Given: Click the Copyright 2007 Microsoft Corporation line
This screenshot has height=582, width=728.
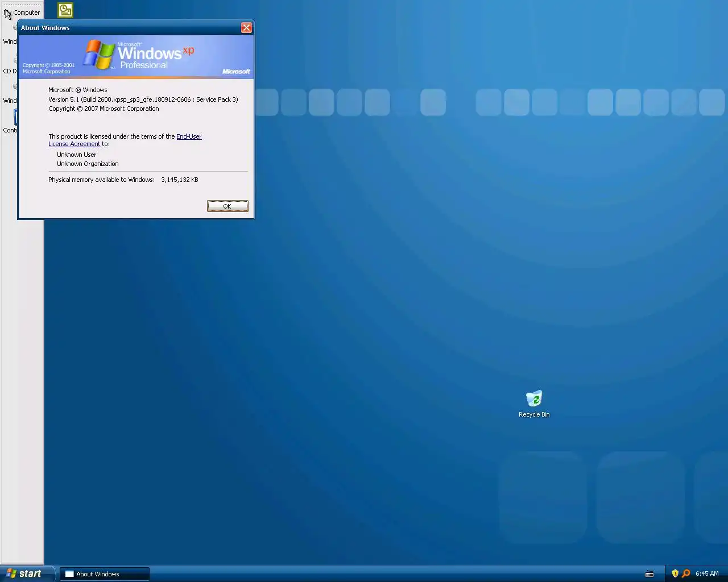Looking at the screenshot, I should pos(104,109).
